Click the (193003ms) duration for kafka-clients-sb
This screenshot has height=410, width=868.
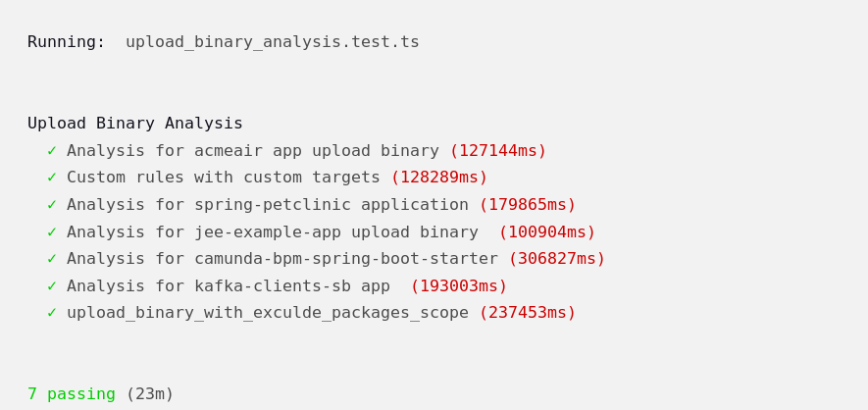[458, 286]
